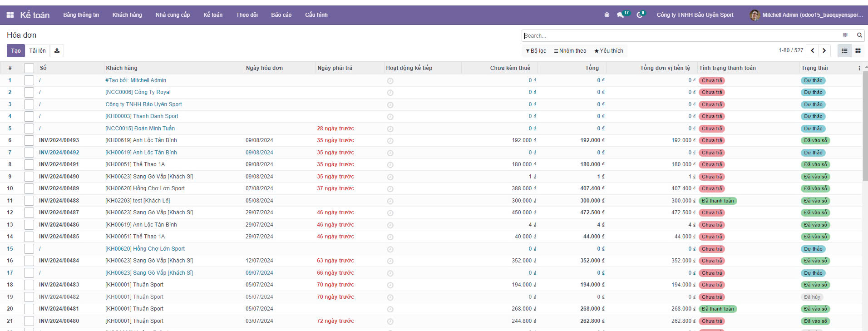Click the bug debug icon in navbar
The image size is (868, 331).
(x=607, y=15)
